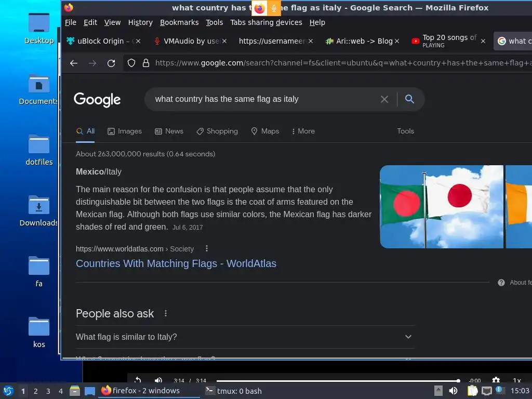Close the VMAudio tab
The width and height of the screenshot is (532, 399).
point(224,41)
